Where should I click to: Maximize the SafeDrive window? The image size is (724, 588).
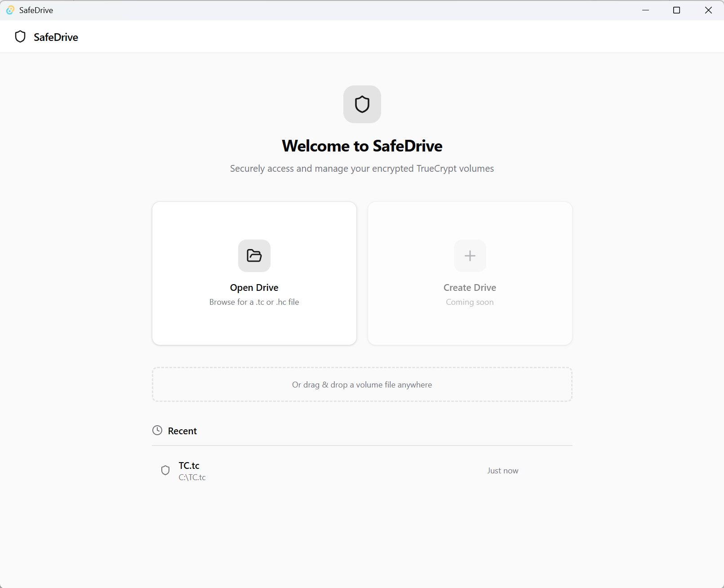click(677, 10)
